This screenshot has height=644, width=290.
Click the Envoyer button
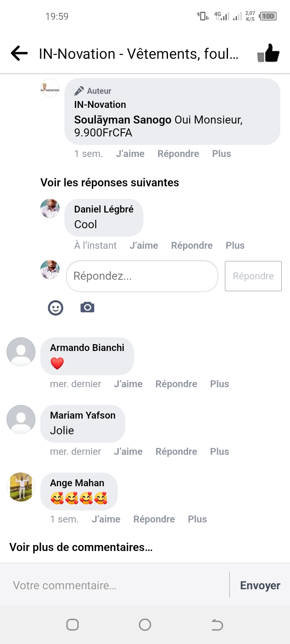260,586
